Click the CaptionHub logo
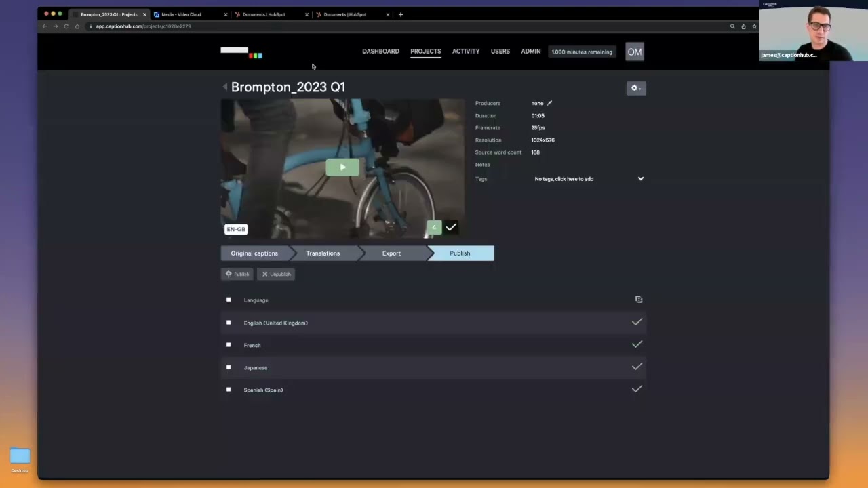Viewport: 868px width, 488px height. click(x=241, y=52)
